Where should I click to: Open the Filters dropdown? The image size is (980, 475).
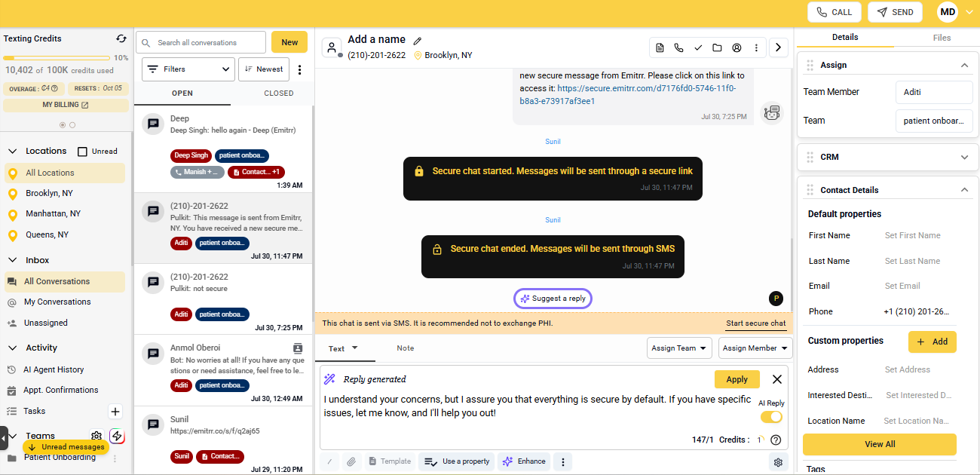tap(188, 69)
